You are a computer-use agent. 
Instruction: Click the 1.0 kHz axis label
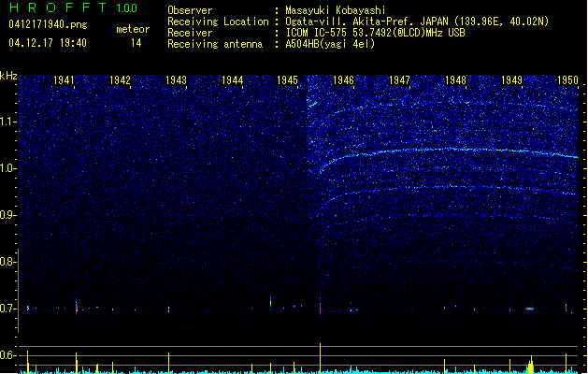[7, 168]
